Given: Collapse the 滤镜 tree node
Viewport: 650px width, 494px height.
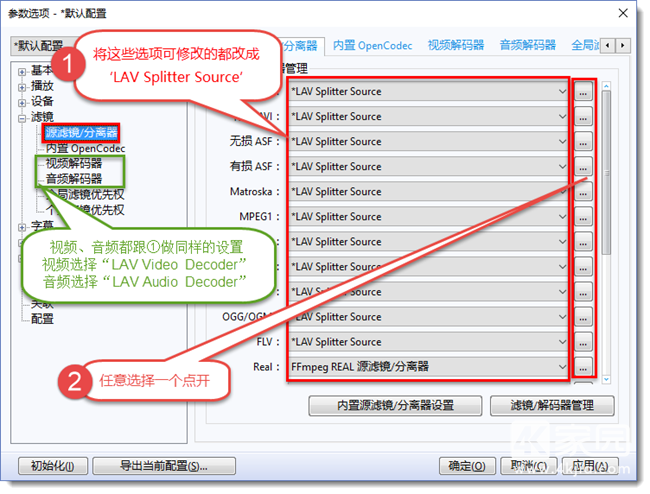Looking at the screenshot, I should [x=22, y=118].
